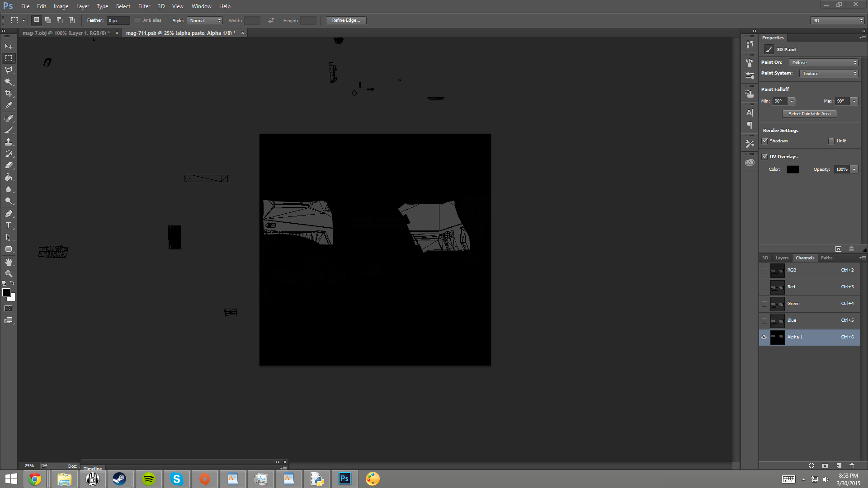Uncheck the Shadows render setting
The width and height of the screenshot is (868, 488).
coord(765,141)
